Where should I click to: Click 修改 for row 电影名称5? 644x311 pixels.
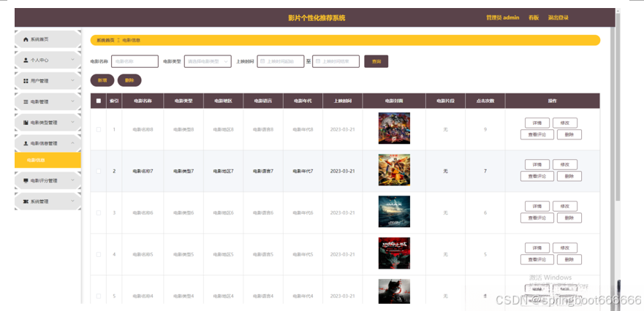[565, 247]
